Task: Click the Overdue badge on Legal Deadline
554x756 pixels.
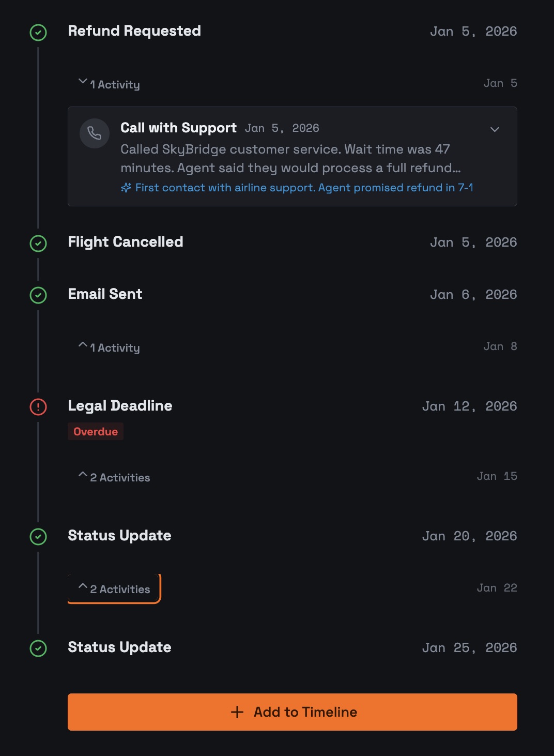Action: [x=96, y=432]
